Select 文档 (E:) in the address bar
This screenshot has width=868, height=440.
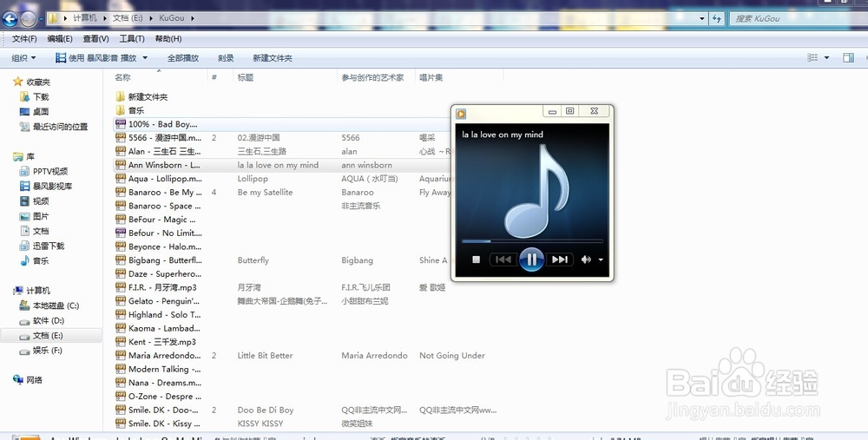128,18
